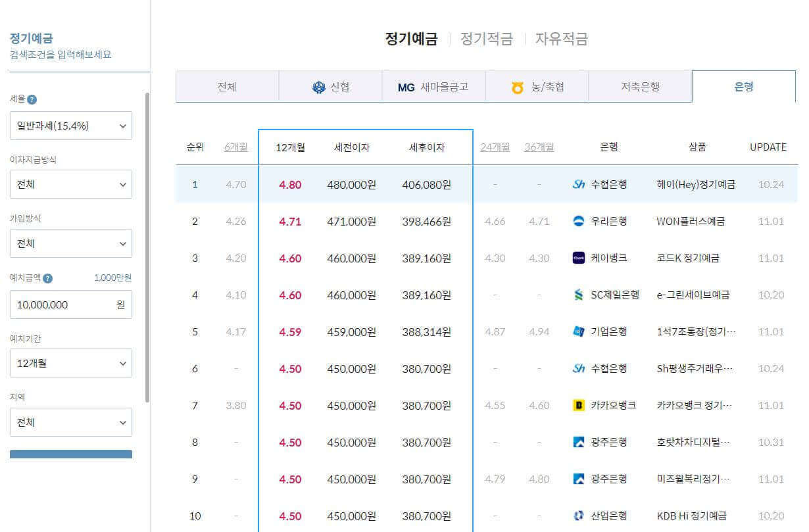Click the 산업은행 logo icon
Viewport: 809px width, 532px height.
(577, 516)
